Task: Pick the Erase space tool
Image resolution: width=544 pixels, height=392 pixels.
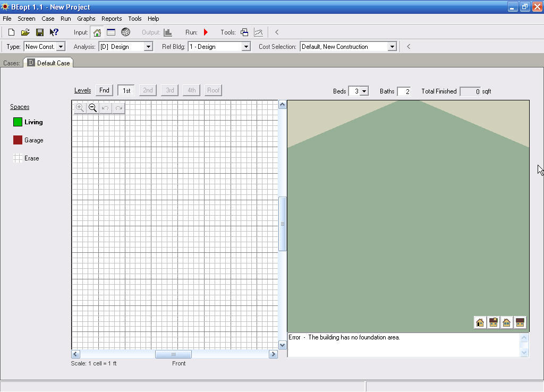Action: coord(27,158)
